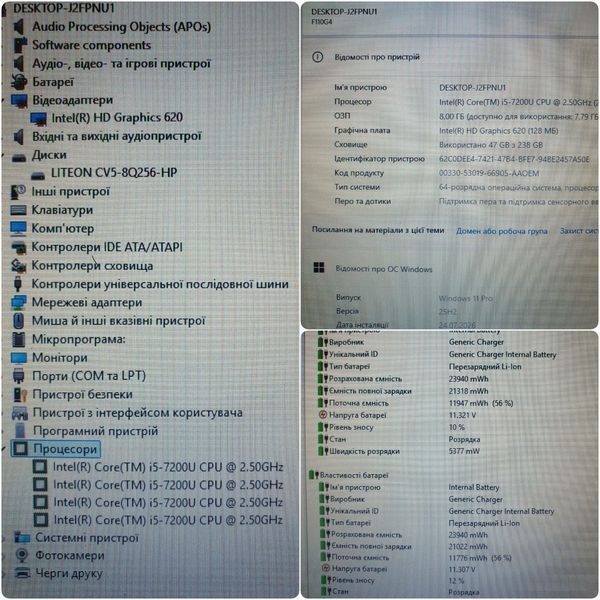Click the Інші пристрої unknown device icon
This screenshot has height=600, width=600.
pos(18,192)
